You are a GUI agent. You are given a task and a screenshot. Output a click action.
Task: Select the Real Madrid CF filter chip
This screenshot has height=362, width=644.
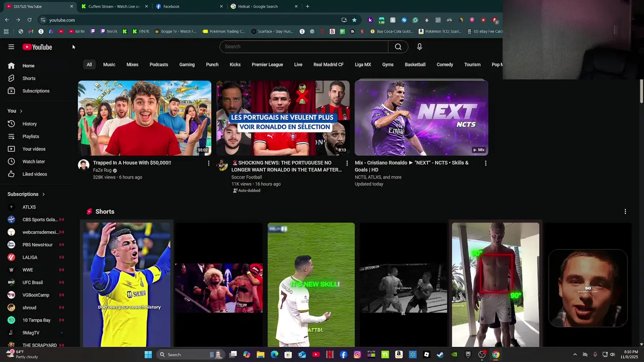(329, 65)
